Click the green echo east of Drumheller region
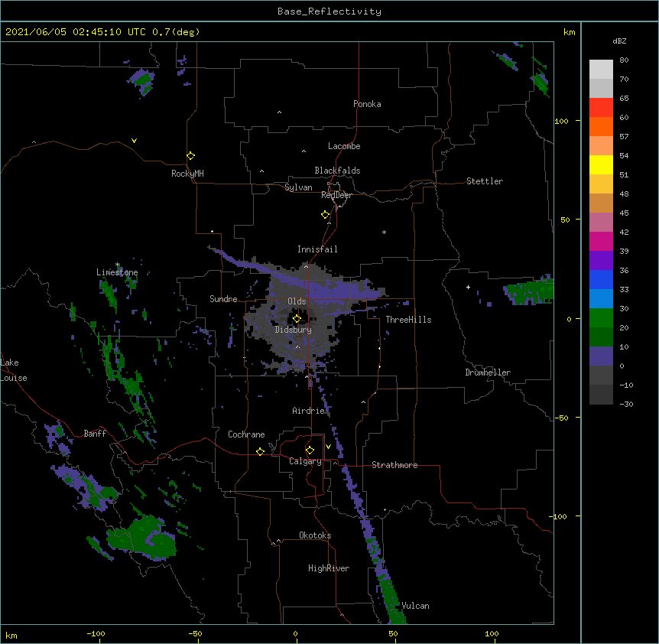Image resolution: width=659 pixels, height=644 pixels. click(x=531, y=291)
